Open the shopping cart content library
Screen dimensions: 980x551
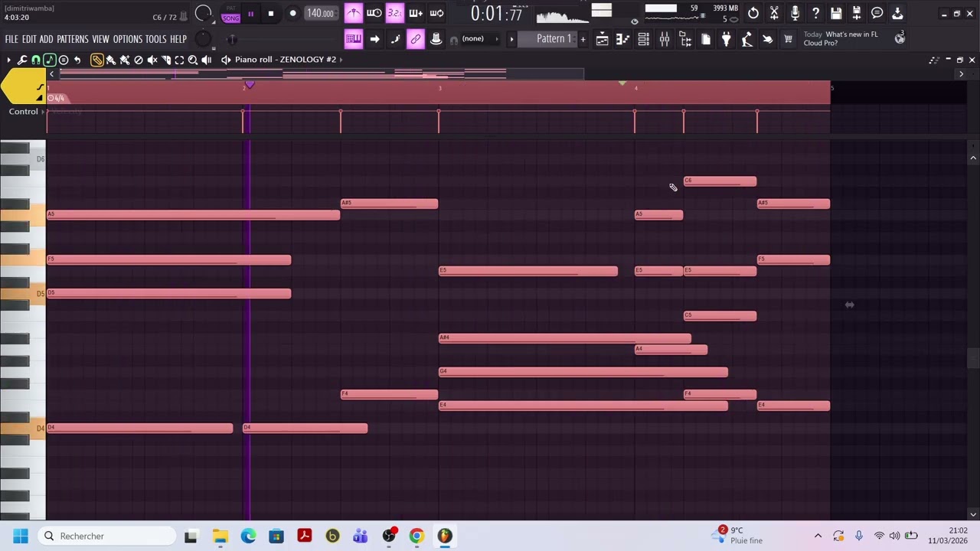(x=788, y=39)
